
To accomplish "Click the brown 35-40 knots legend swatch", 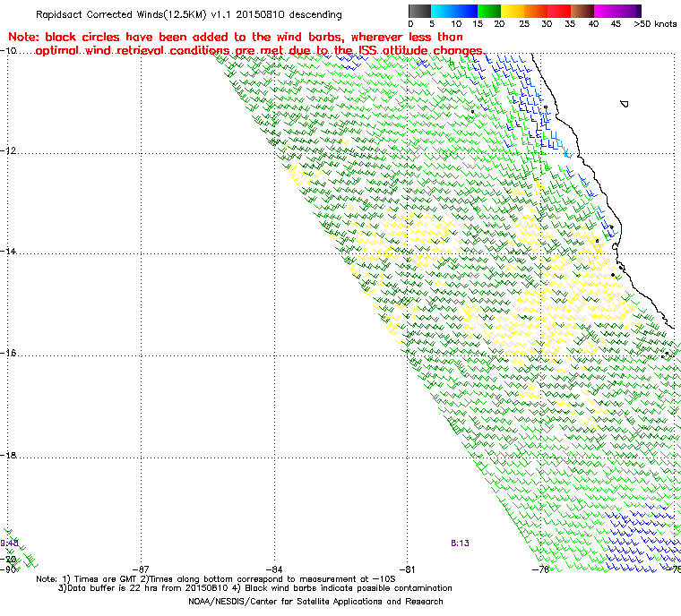I will (582, 11).
